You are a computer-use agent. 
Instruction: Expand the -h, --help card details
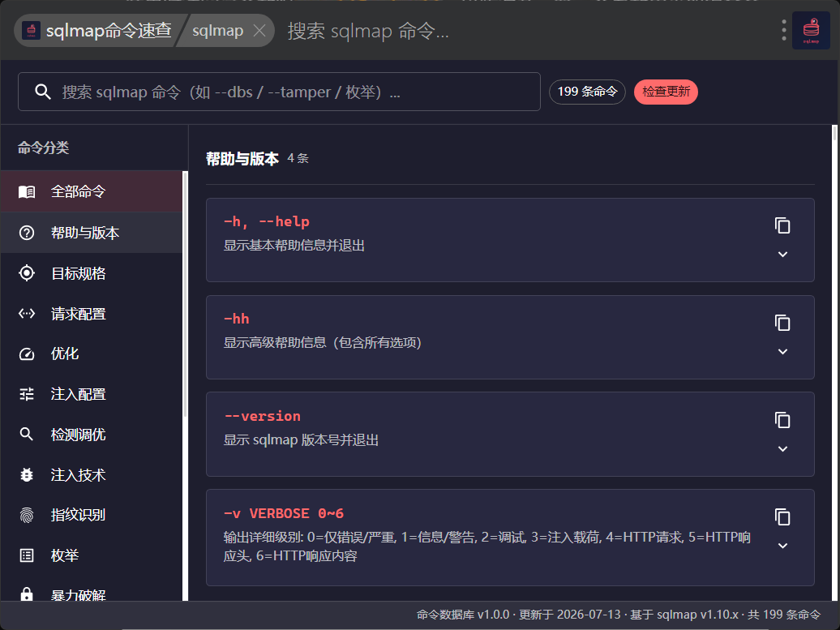[782, 254]
